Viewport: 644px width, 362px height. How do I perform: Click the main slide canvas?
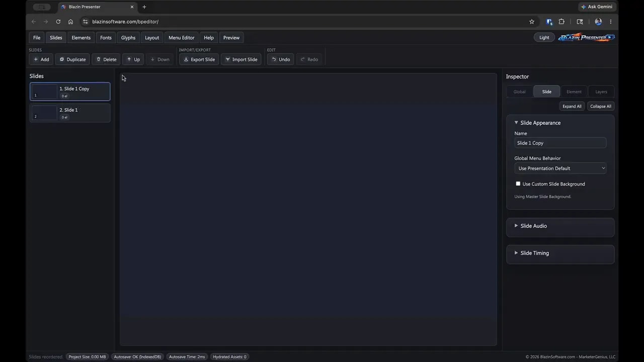[308, 209]
